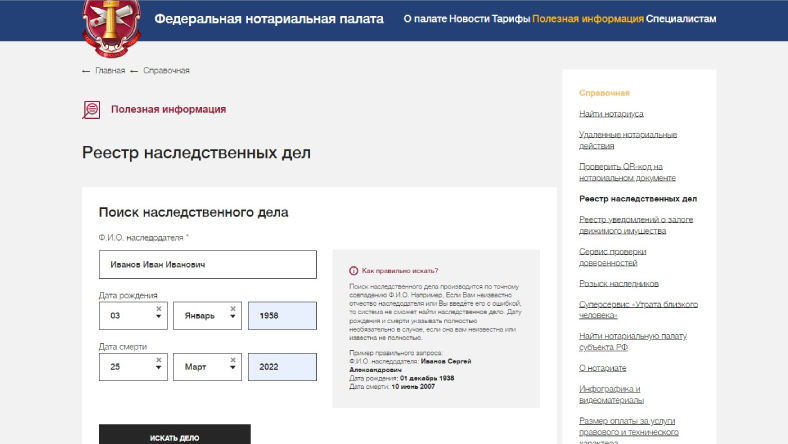Open the Тарифы menu item
The height and width of the screenshot is (444, 788).
[510, 19]
